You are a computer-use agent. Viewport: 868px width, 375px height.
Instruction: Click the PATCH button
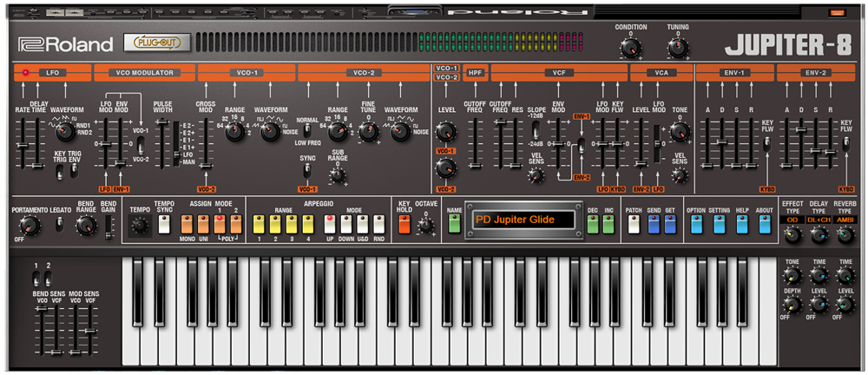(634, 224)
